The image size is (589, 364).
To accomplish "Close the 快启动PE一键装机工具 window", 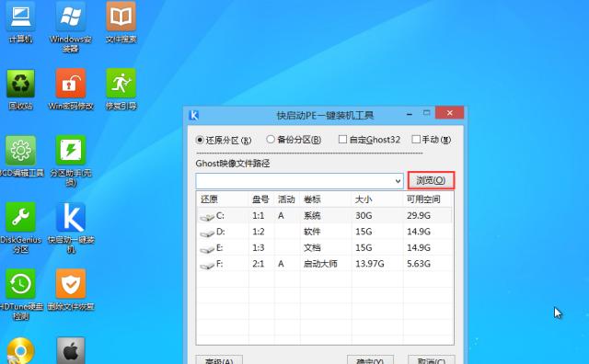I will 450,113.
